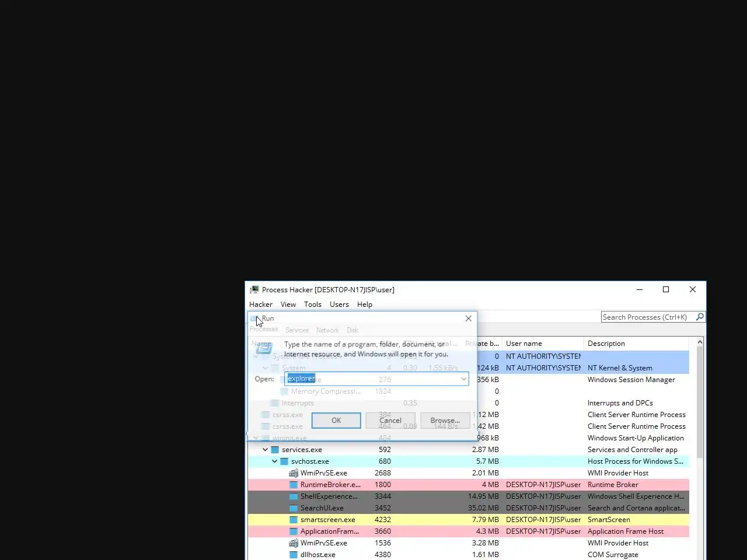Click the ApplicationFrame process icon
This screenshot has width=747, height=560.
294,531
